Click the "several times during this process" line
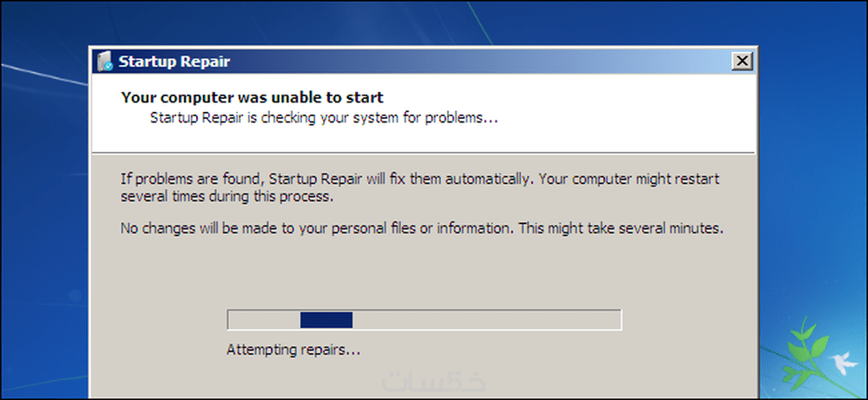868x400 pixels. [x=226, y=197]
